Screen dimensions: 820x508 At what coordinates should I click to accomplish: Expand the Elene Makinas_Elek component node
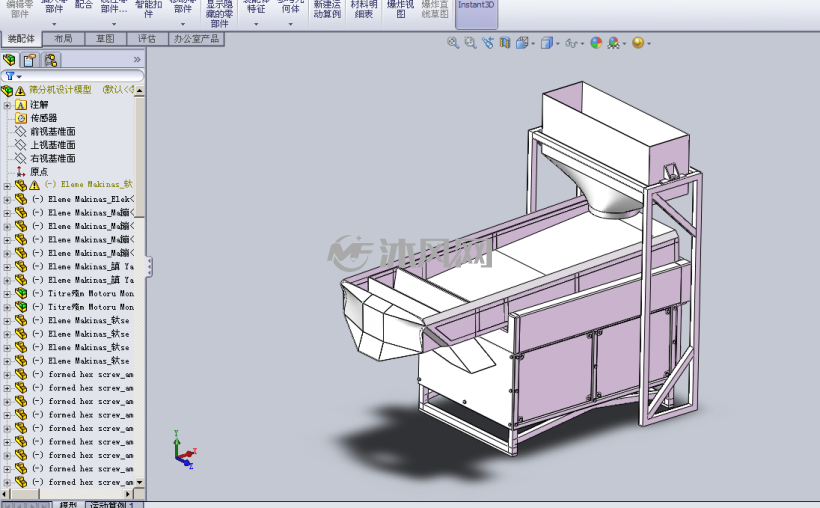(7, 200)
